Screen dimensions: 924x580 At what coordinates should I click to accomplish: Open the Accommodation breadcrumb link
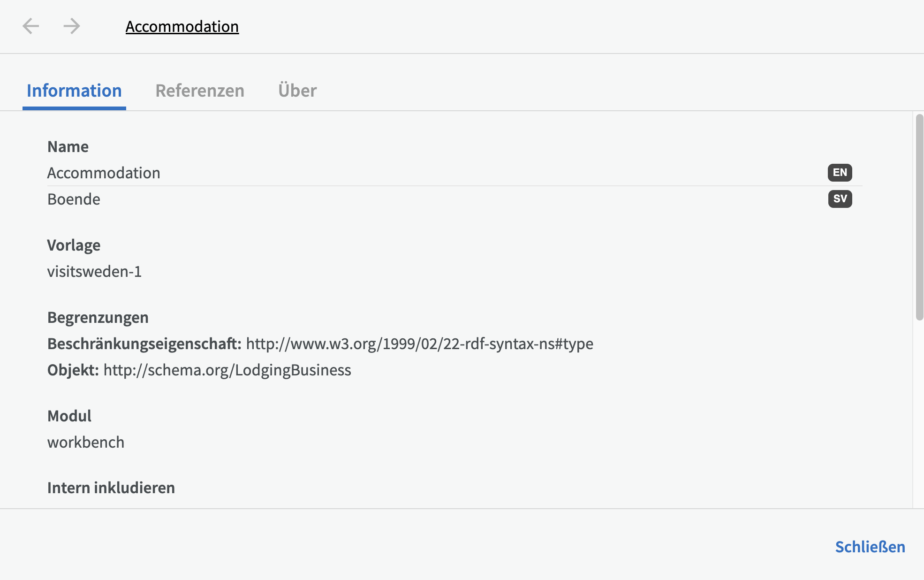(x=182, y=27)
